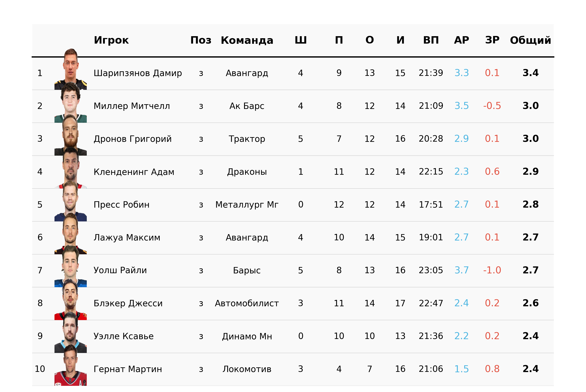Click Шарипзянов Дамир's player photo
Image resolution: width=586 pixels, height=392 pixels.
coord(71,69)
